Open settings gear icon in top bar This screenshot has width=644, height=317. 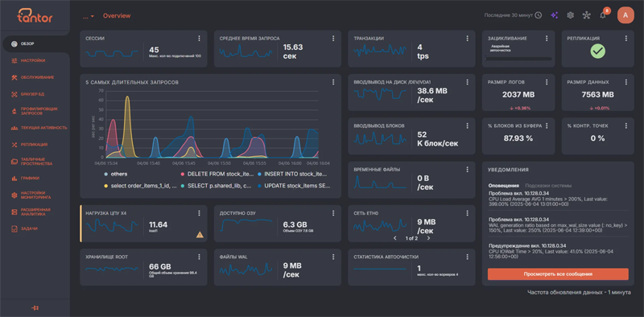pyautogui.click(x=570, y=15)
